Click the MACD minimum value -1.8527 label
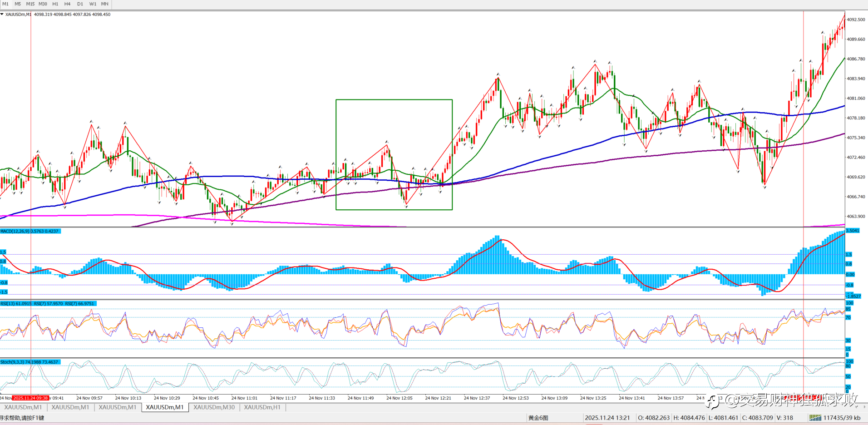 (854, 296)
